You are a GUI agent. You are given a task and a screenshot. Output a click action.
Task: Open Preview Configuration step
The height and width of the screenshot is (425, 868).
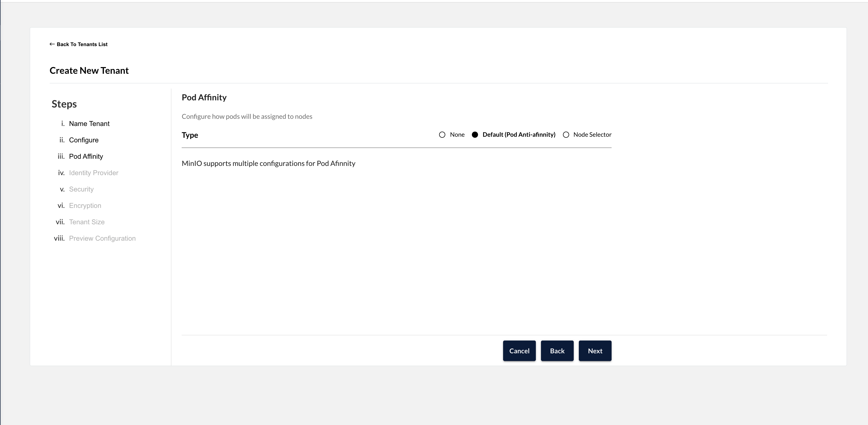[102, 239]
